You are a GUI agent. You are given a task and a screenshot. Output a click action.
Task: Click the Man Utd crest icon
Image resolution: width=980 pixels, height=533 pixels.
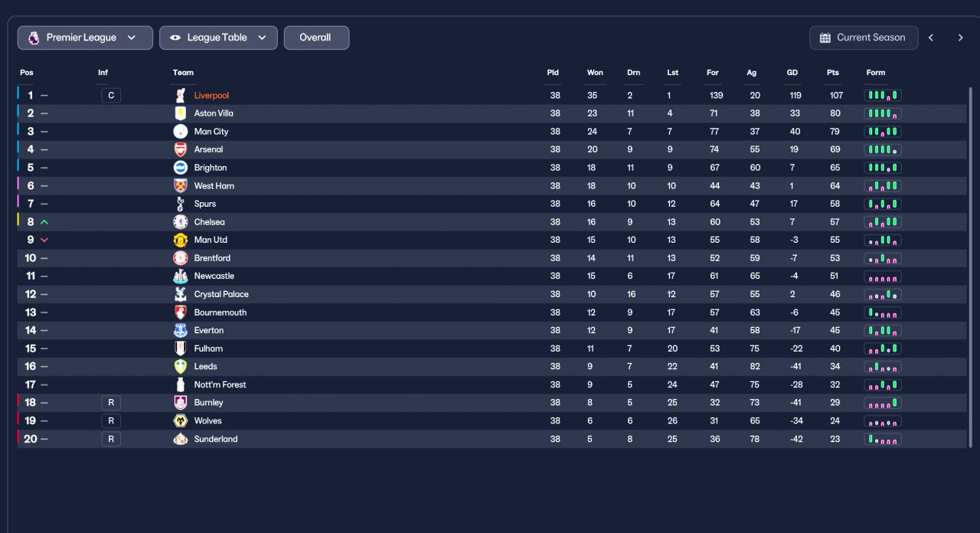click(181, 240)
